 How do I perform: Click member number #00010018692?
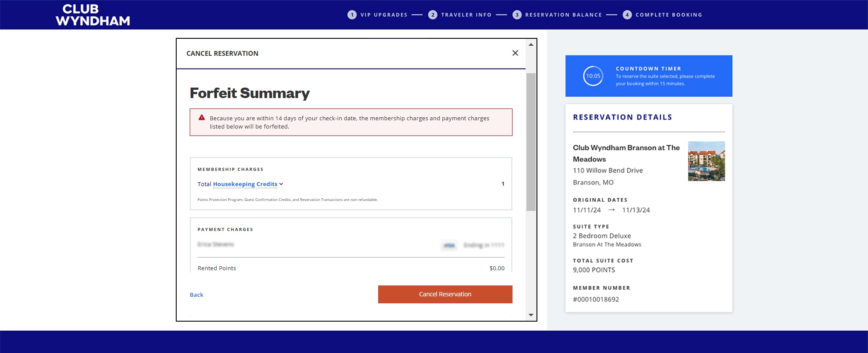596,299
